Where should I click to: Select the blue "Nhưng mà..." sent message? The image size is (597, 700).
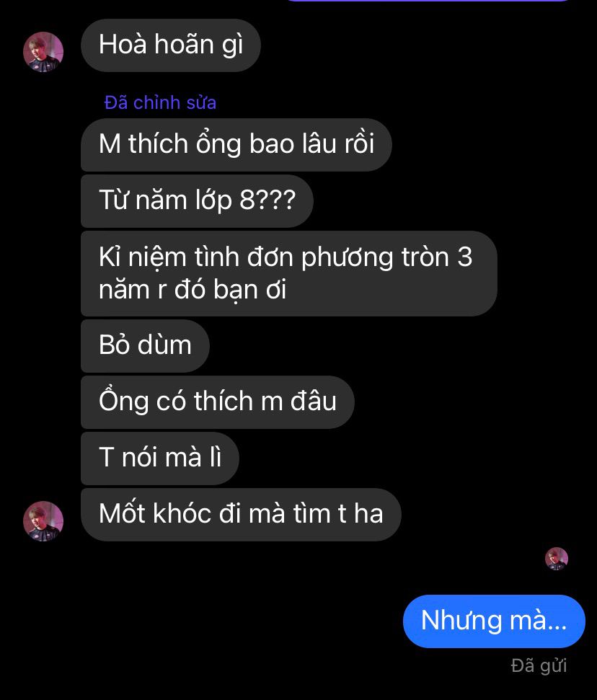pos(494,621)
